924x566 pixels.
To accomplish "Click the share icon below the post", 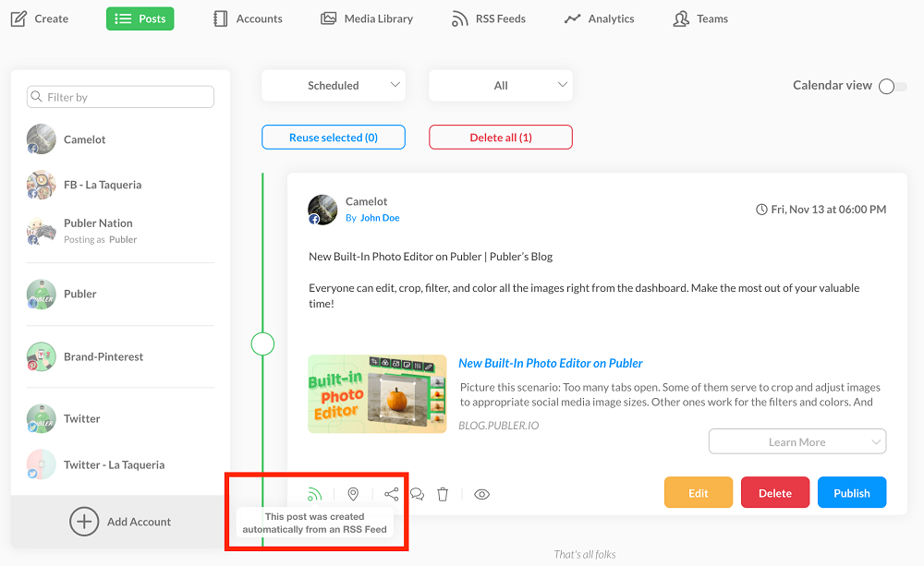I will (392, 494).
